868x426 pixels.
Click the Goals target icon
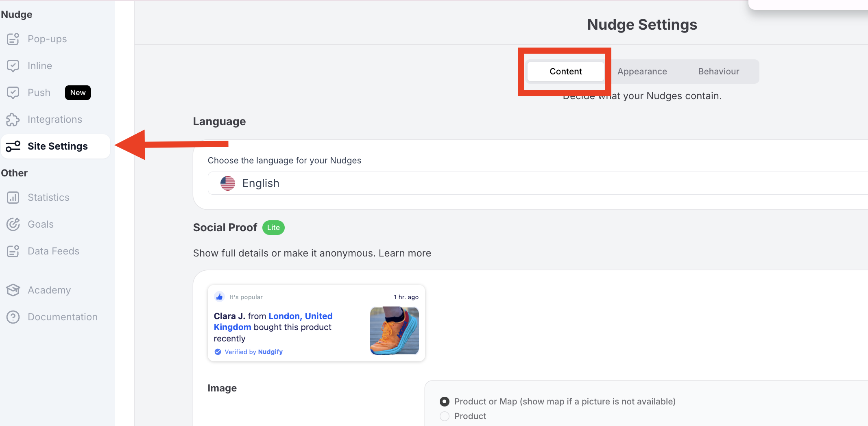click(x=13, y=224)
